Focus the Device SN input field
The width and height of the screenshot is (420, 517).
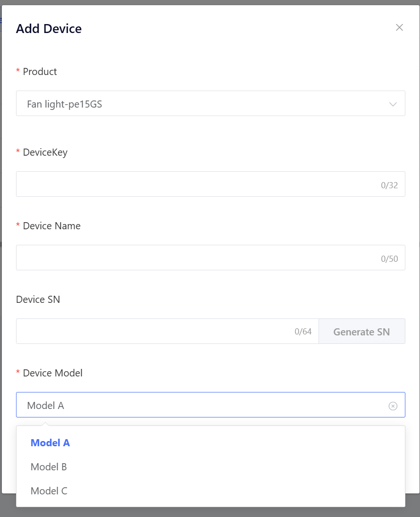(x=151, y=332)
